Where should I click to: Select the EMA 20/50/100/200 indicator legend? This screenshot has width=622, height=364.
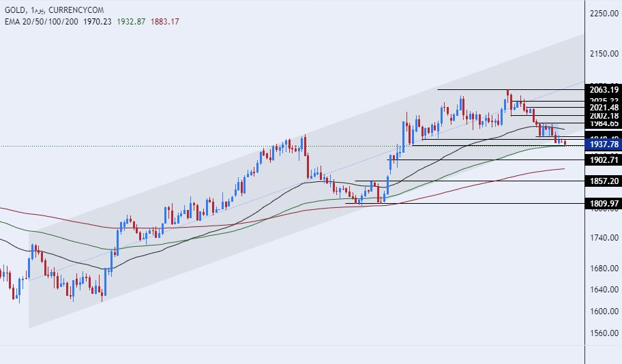click(x=41, y=21)
